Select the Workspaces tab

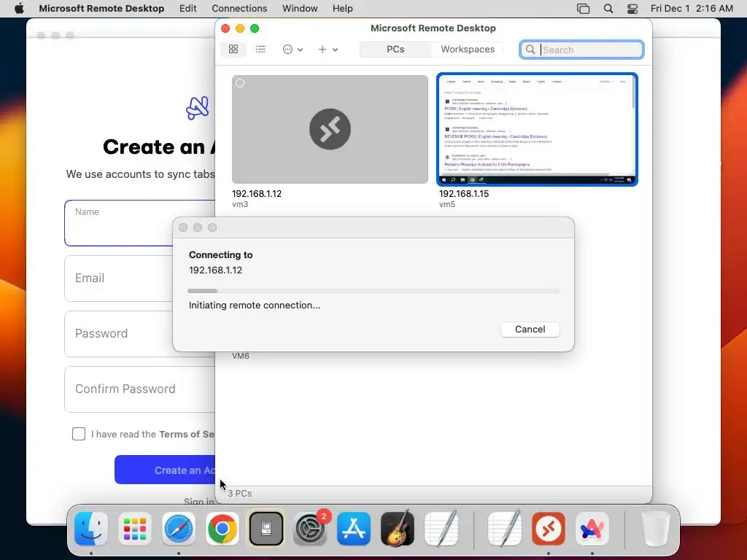click(x=468, y=50)
